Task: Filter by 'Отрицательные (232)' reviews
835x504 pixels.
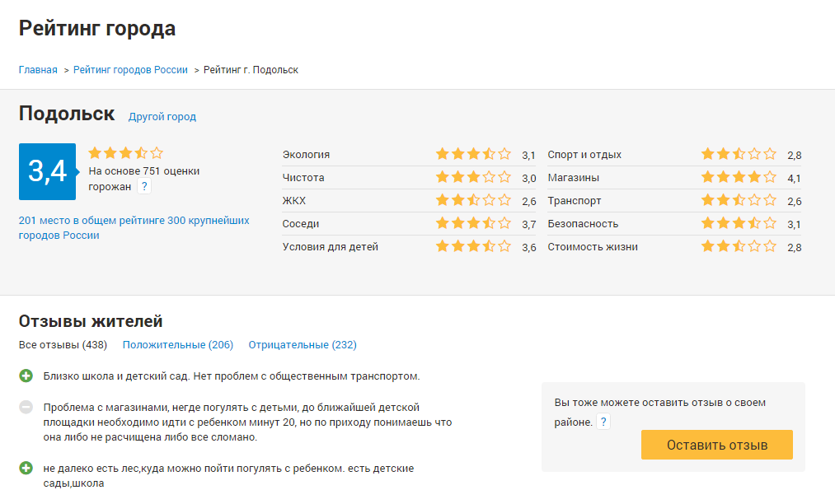Action: (303, 345)
